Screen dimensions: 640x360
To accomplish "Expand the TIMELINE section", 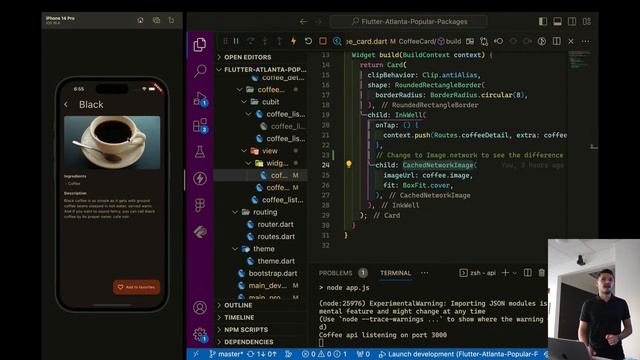I will tap(261, 318).
